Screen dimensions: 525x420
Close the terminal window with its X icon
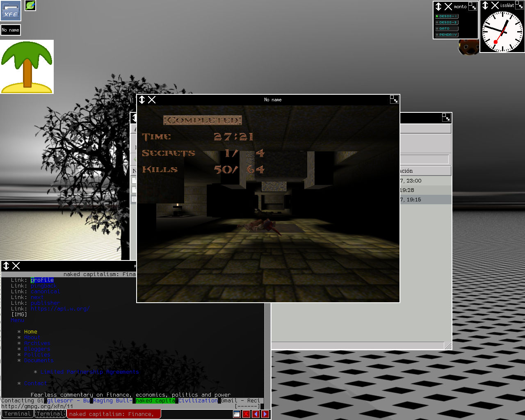click(x=16, y=266)
